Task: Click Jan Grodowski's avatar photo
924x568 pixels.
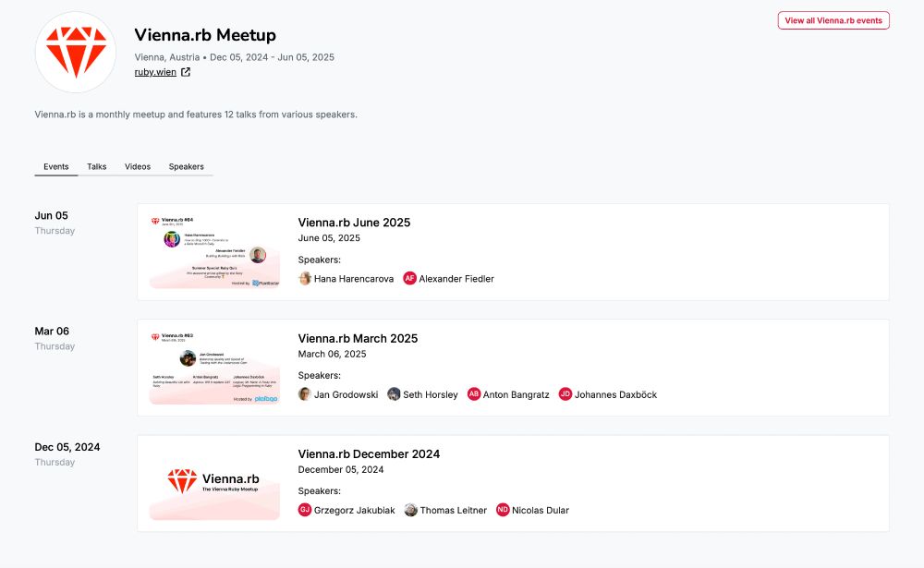Action: tap(305, 394)
